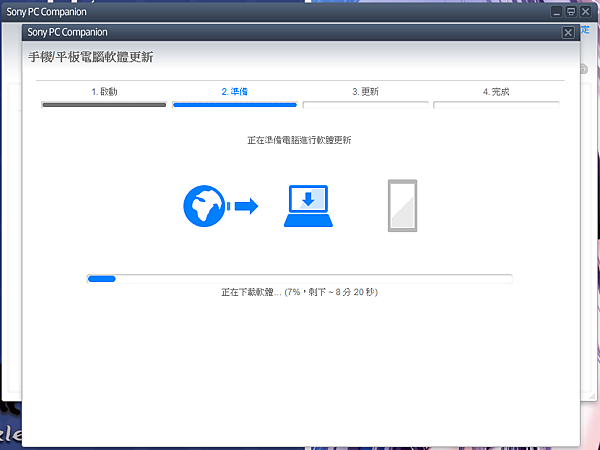Image resolution: width=600 pixels, height=450 pixels.
Task: Click the 正在下載軟體 status text showing 7%
Action: [x=300, y=292]
